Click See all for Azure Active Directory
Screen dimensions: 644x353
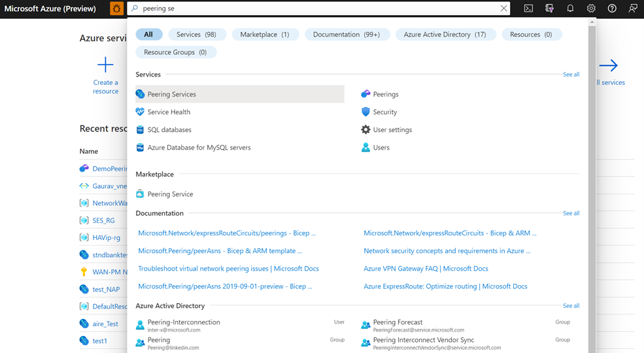(x=571, y=306)
